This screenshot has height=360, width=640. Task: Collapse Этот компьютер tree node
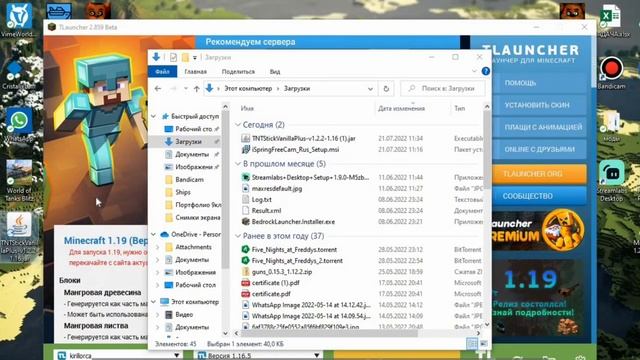click(153, 302)
